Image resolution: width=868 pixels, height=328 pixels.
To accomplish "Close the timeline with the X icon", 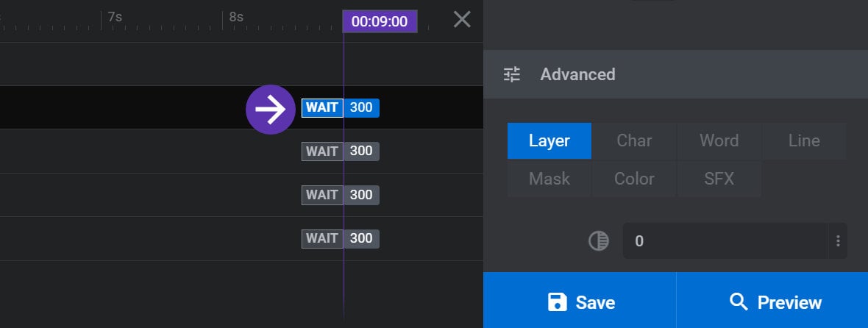I will [462, 20].
